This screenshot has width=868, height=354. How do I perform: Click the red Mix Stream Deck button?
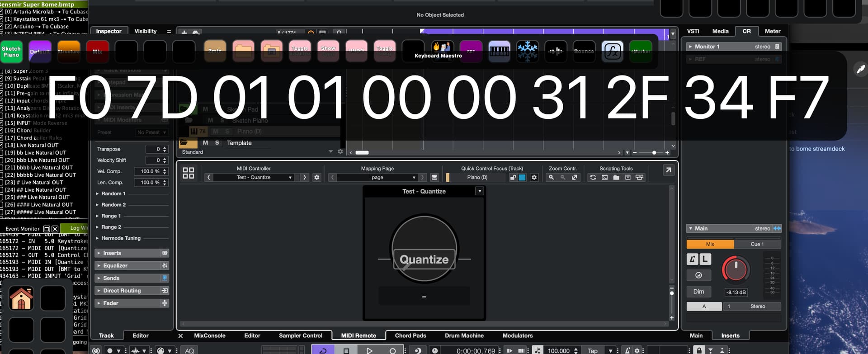[x=98, y=52]
